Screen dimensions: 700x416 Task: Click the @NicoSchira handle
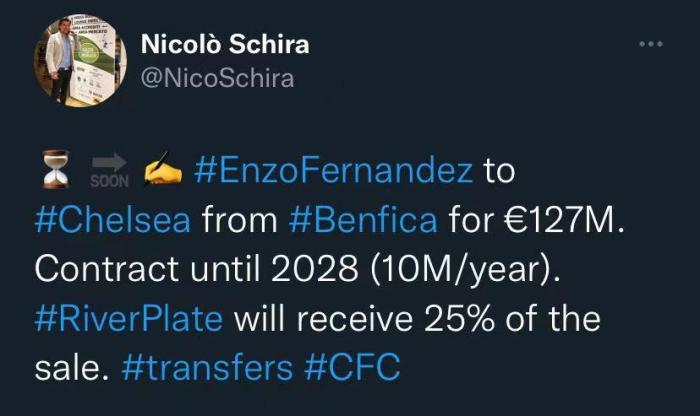[x=218, y=79]
